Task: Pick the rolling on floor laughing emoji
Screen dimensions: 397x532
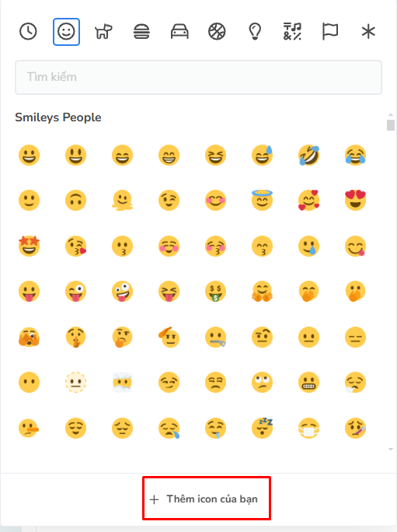Action: pos(309,155)
